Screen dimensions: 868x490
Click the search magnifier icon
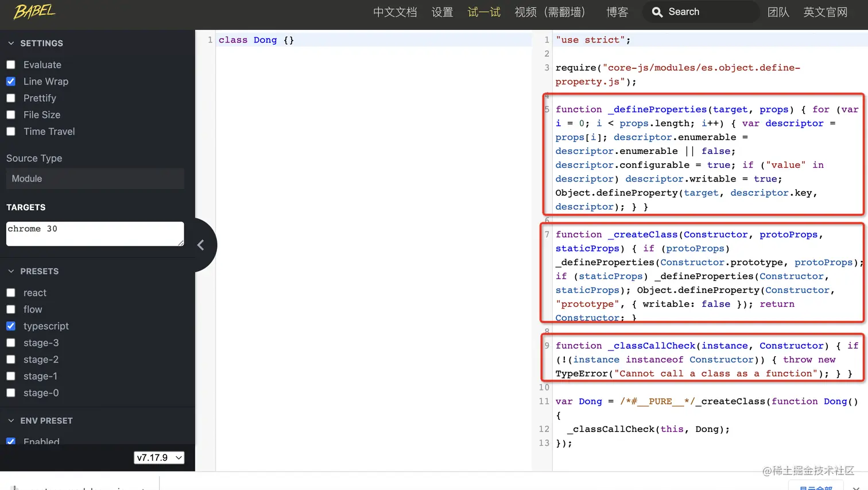657,12
